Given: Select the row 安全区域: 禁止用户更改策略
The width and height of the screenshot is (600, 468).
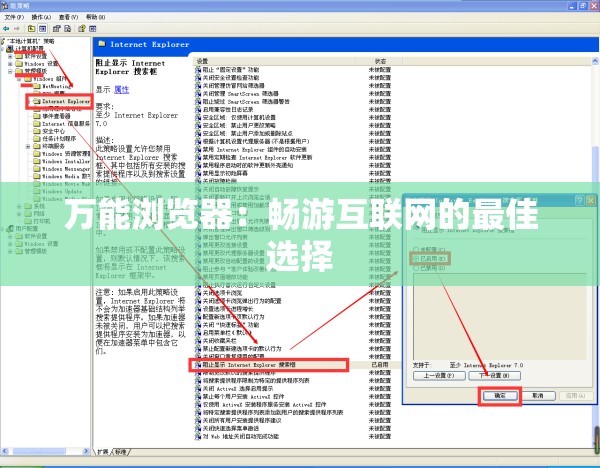Looking at the screenshot, I should [x=298, y=126].
